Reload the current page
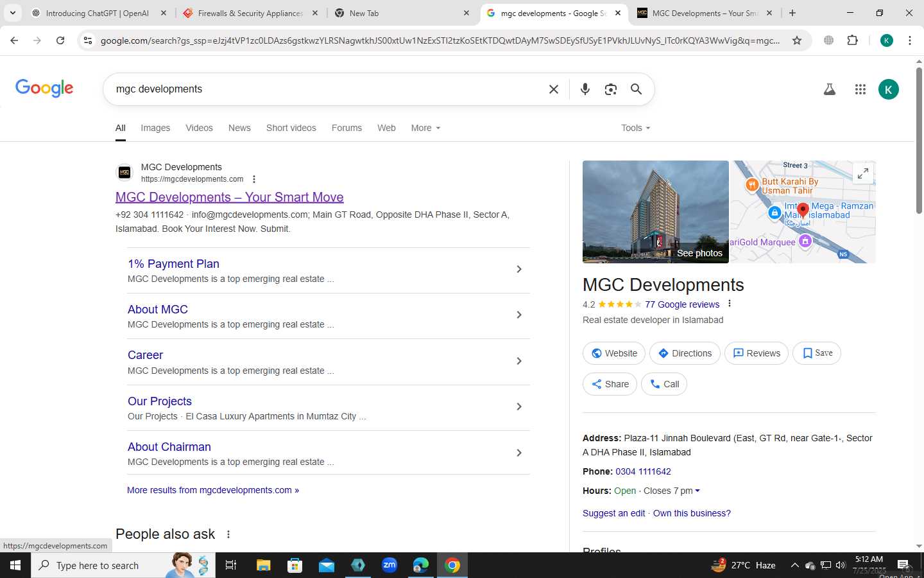924x578 pixels. 60,40
